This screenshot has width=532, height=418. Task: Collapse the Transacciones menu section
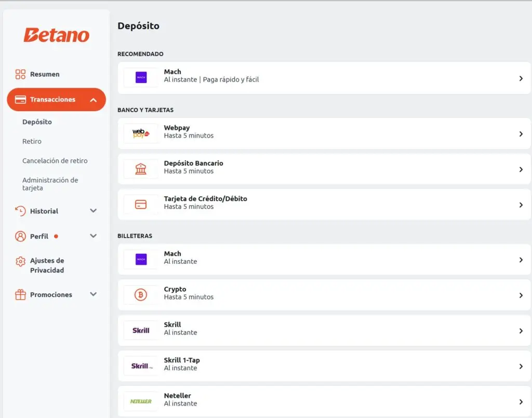pos(94,100)
